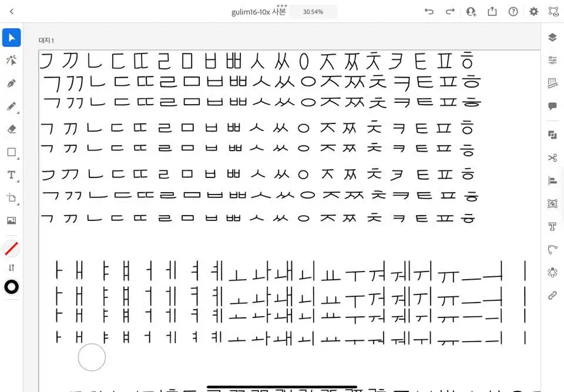564x392 pixels.
Task: Select the Pencil tool
Action: [11, 106]
